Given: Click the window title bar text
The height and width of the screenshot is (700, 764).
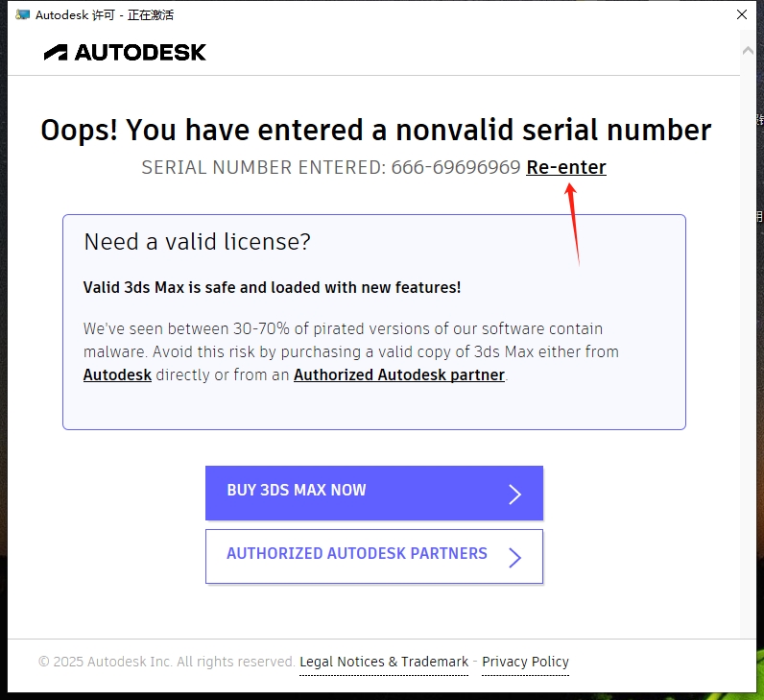Looking at the screenshot, I should (x=104, y=14).
